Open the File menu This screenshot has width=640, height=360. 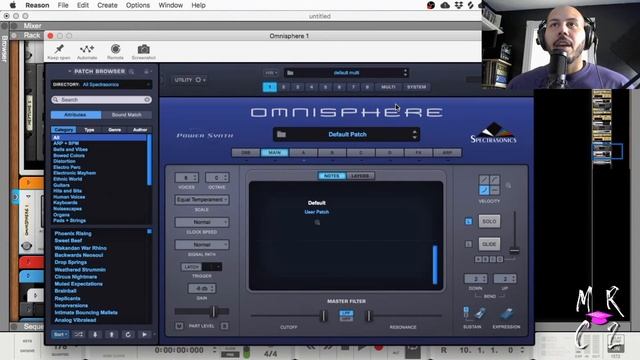pyautogui.click(x=63, y=5)
